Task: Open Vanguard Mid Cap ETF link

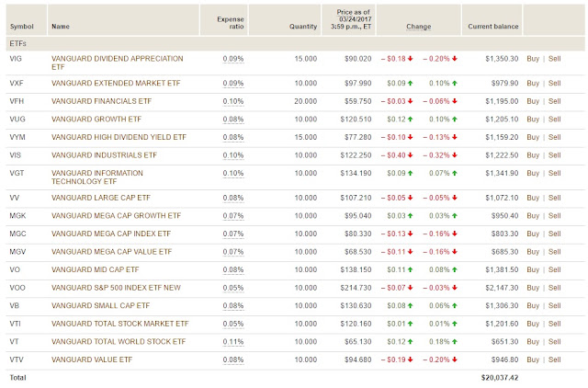Action: tap(95, 269)
